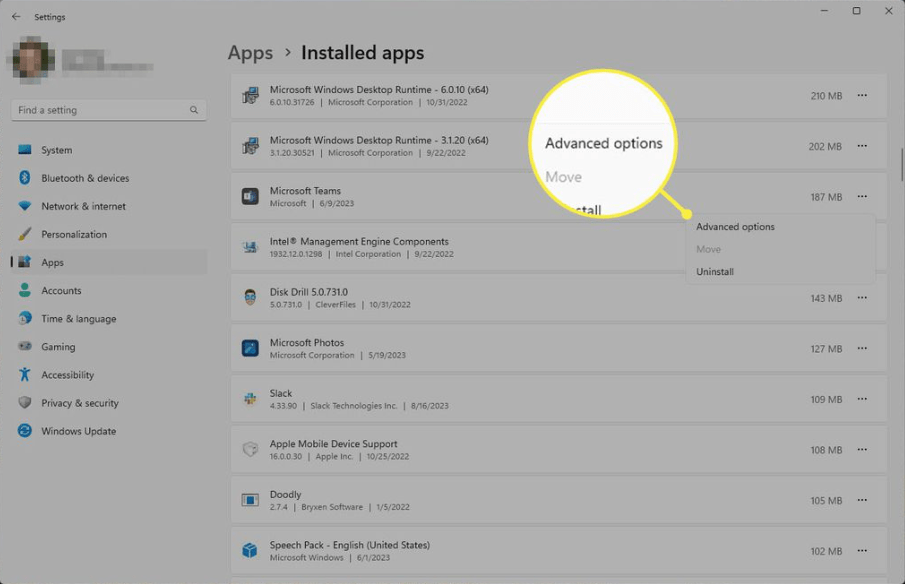Click the Speech Pack - English title
The width and height of the screenshot is (905, 584).
coord(350,545)
